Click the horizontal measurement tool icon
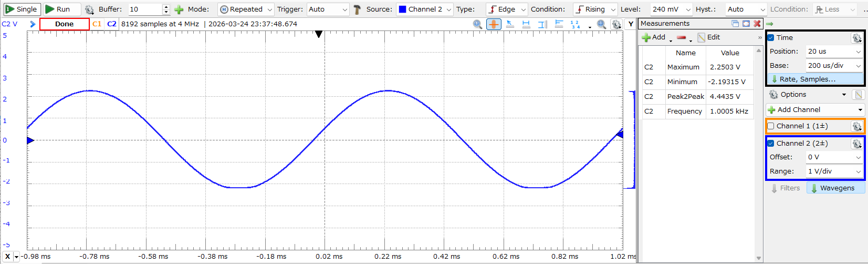Viewport: 868px width, 264px height. point(526,24)
